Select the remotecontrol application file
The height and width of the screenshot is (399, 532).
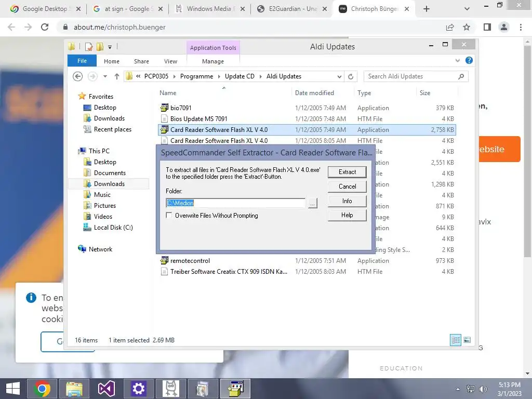[x=307, y=261]
